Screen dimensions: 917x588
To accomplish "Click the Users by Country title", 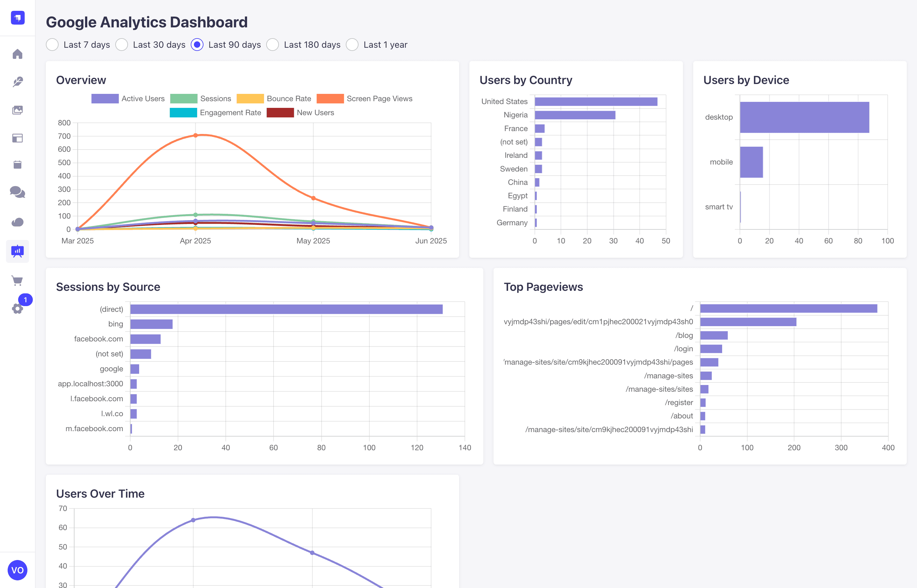I will (x=526, y=80).
